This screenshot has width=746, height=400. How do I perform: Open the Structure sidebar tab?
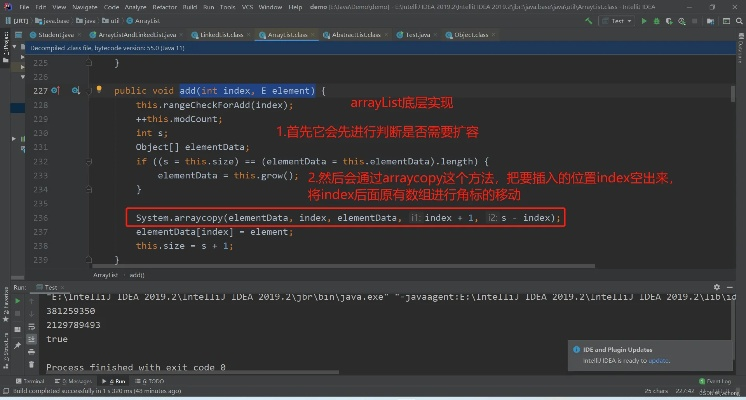tap(6, 351)
